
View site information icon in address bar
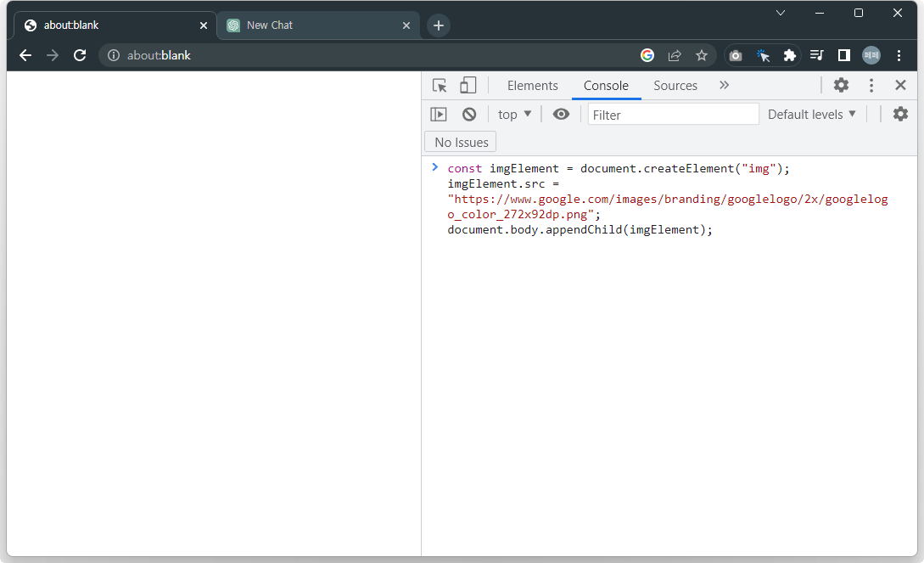click(x=114, y=55)
